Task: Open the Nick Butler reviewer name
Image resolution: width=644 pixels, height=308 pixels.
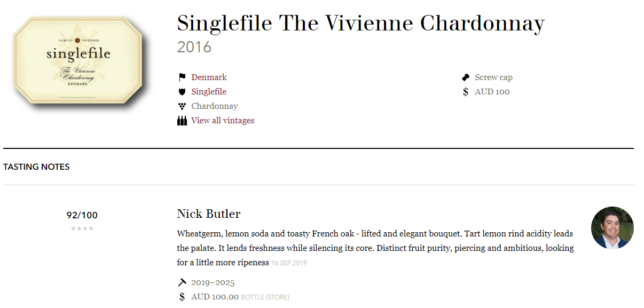Action: coord(209,214)
